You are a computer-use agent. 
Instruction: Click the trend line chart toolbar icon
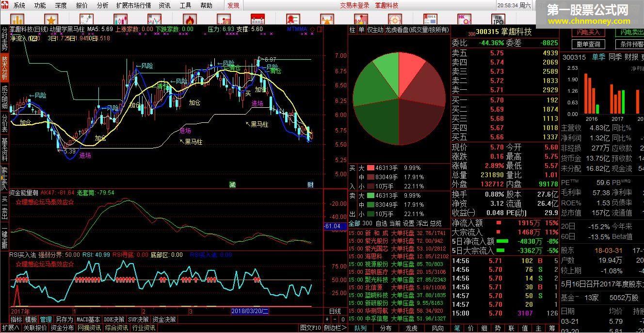[x=86, y=20]
